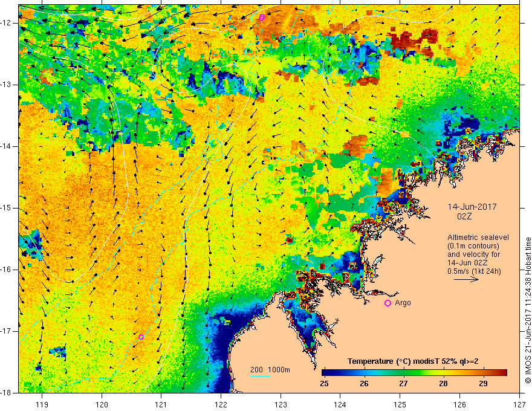This screenshot has width=532, height=411.
Task: Click the cyan bathymetry legend line sample
Action: coord(260,376)
